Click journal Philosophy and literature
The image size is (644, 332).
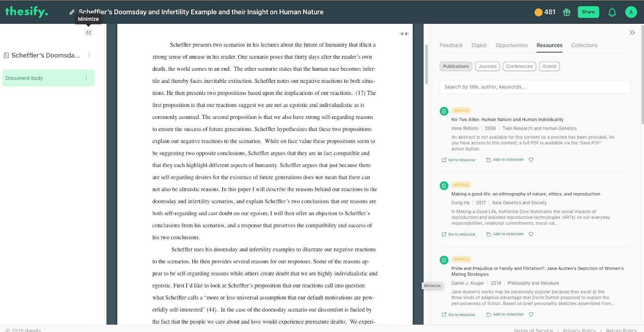pyautogui.click(x=533, y=283)
